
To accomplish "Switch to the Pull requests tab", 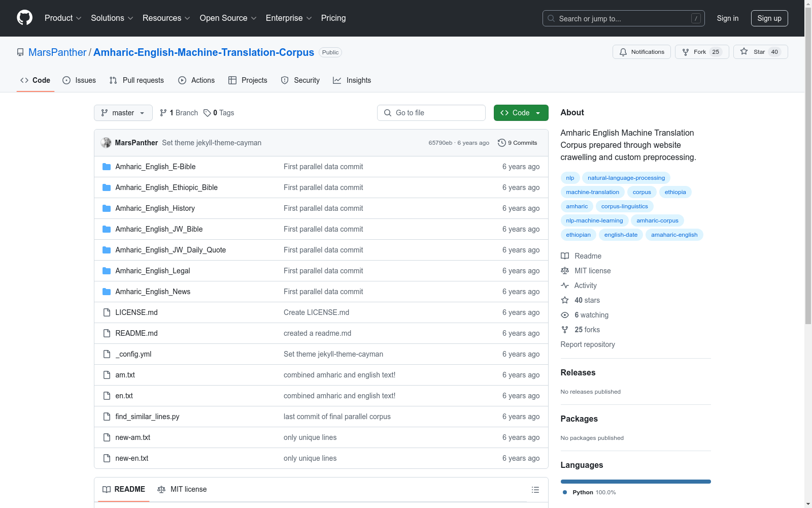I will 137,80.
